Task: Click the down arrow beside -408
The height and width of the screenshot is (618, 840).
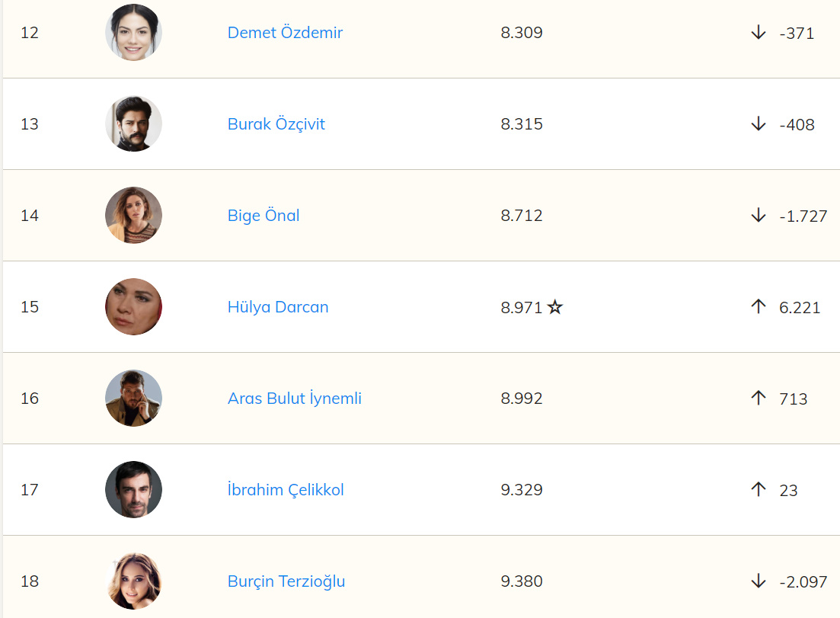Action: pyautogui.click(x=758, y=124)
